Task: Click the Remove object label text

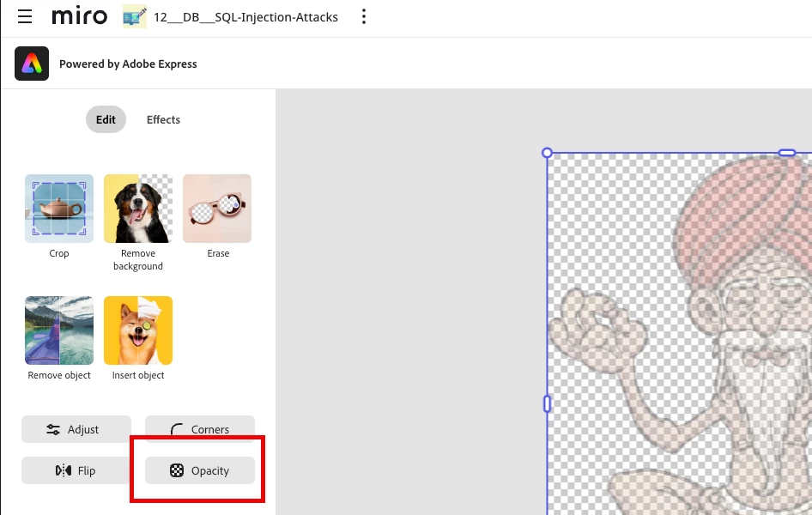Action: (x=59, y=375)
